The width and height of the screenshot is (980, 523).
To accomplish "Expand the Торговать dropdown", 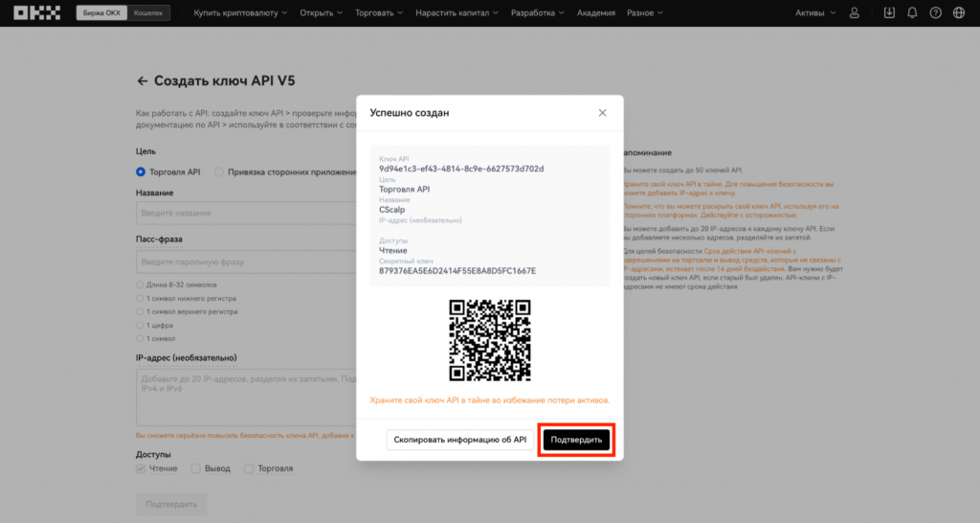I will (x=381, y=13).
